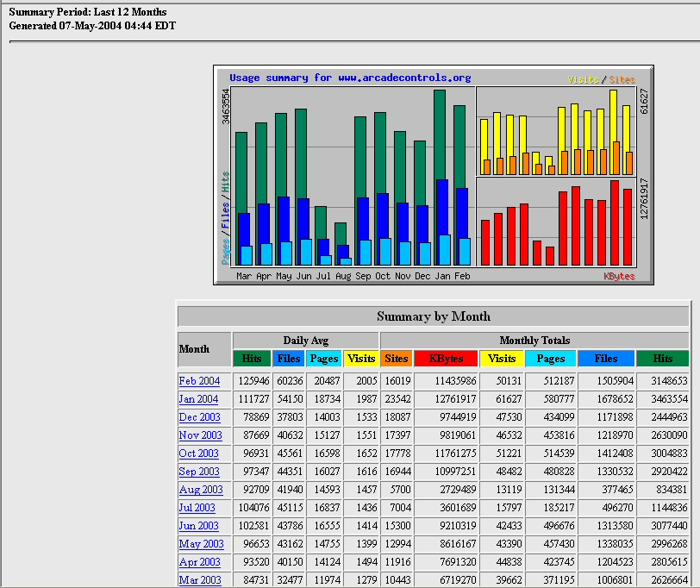Image resolution: width=700 pixels, height=588 pixels.
Task: Click the Jul 2003 link
Action: click(x=197, y=508)
